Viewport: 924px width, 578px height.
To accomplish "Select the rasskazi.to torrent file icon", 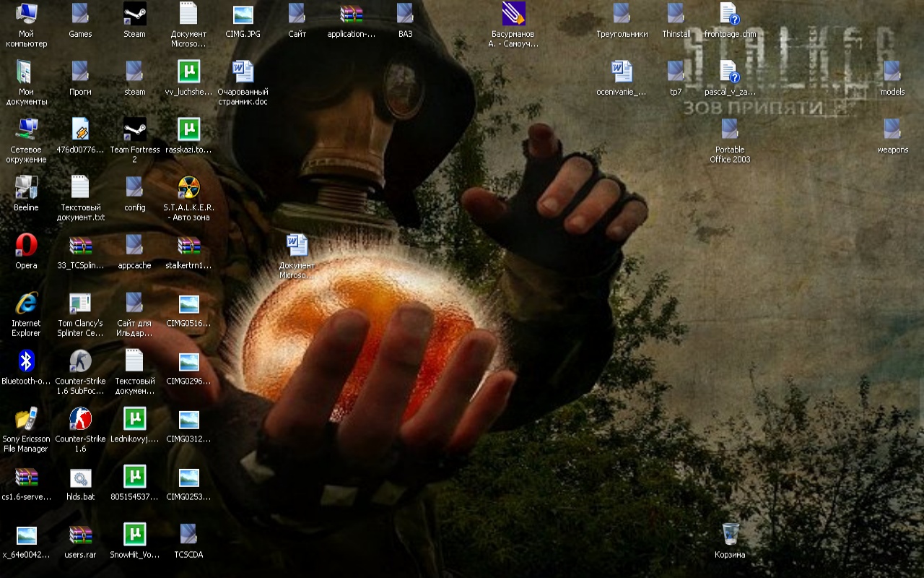I will (188, 129).
